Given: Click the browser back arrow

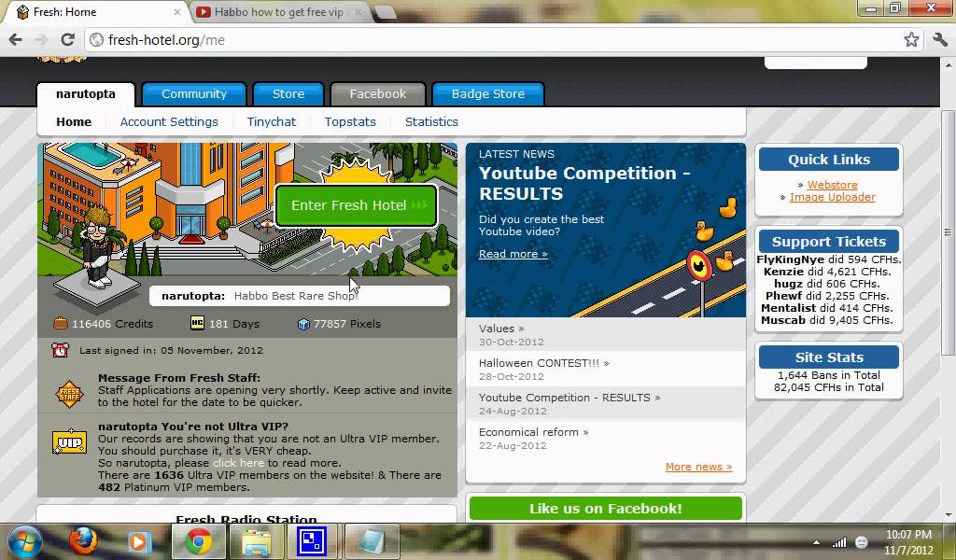Looking at the screenshot, I should (15, 39).
